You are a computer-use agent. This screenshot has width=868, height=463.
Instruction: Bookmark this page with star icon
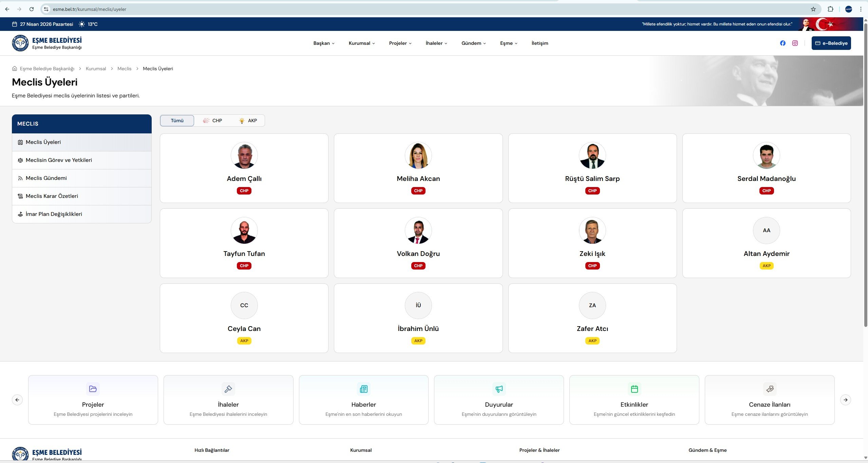pyautogui.click(x=813, y=9)
